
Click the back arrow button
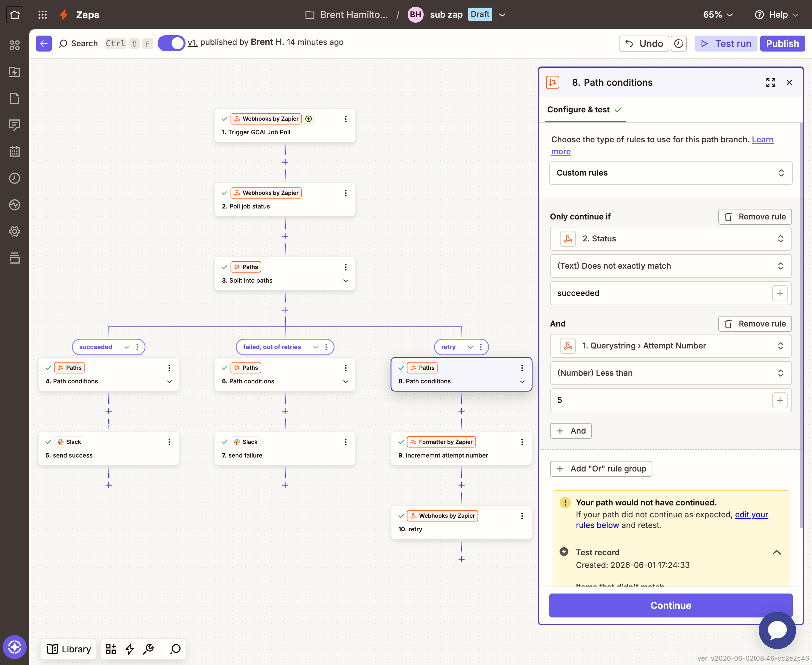point(44,43)
